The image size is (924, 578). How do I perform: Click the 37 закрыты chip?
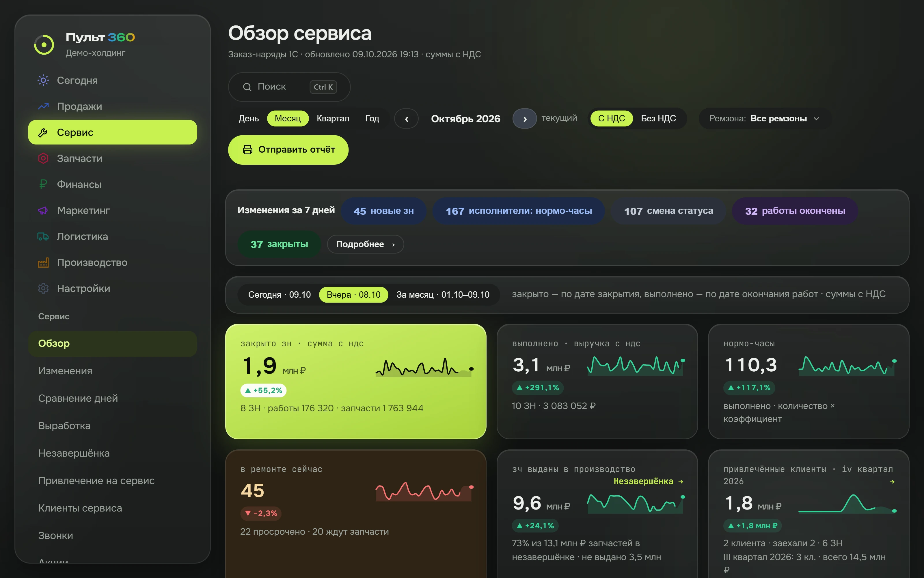[x=279, y=244]
